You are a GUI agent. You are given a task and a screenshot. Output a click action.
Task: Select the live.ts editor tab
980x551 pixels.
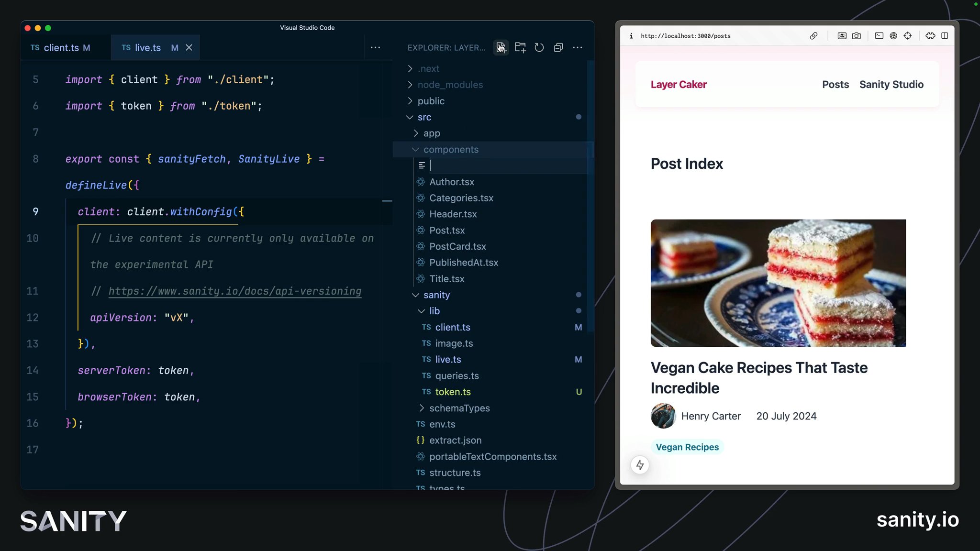[x=149, y=47]
